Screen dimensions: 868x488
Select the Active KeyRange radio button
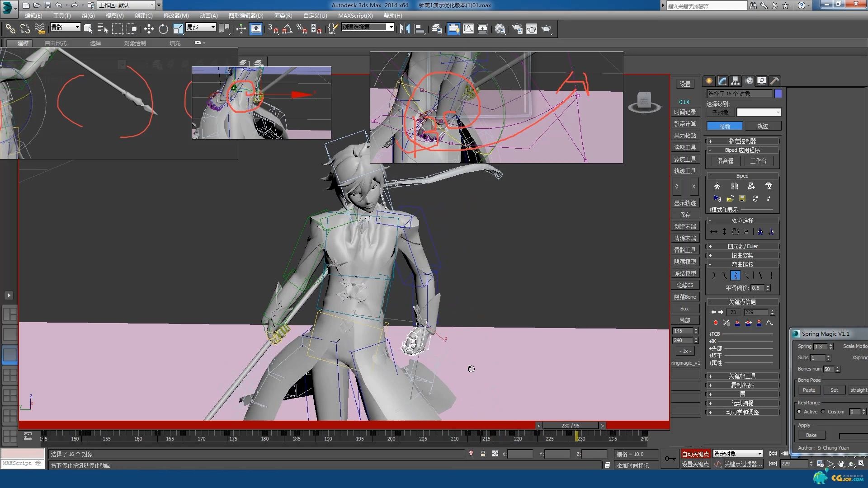point(799,412)
